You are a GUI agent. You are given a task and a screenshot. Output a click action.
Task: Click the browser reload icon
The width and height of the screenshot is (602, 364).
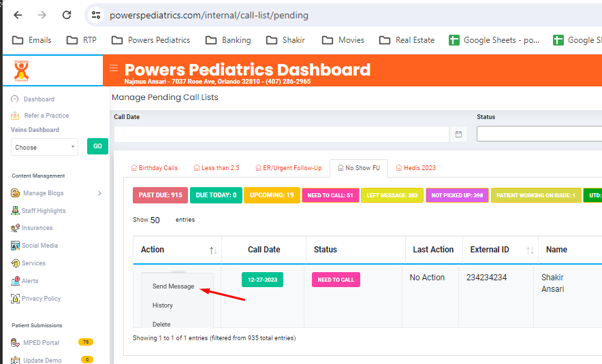(66, 15)
